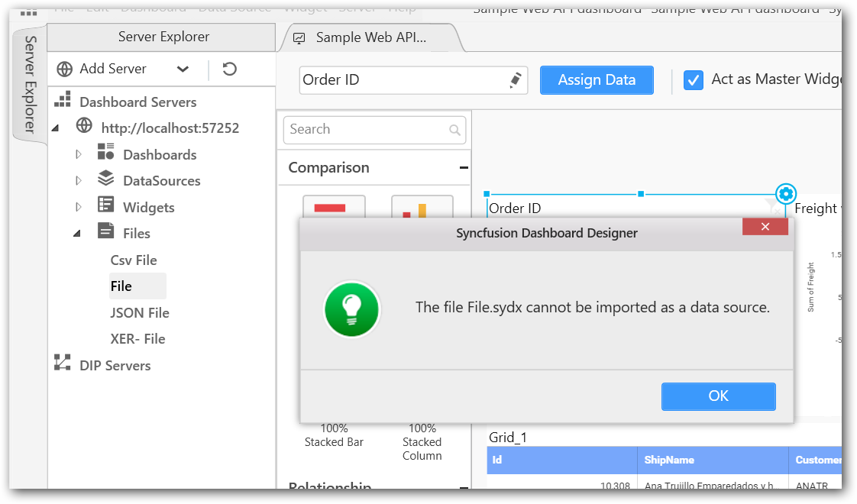857x504 pixels.
Task: Collapse the Comparison widget section
Action: [x=464, y=168]
